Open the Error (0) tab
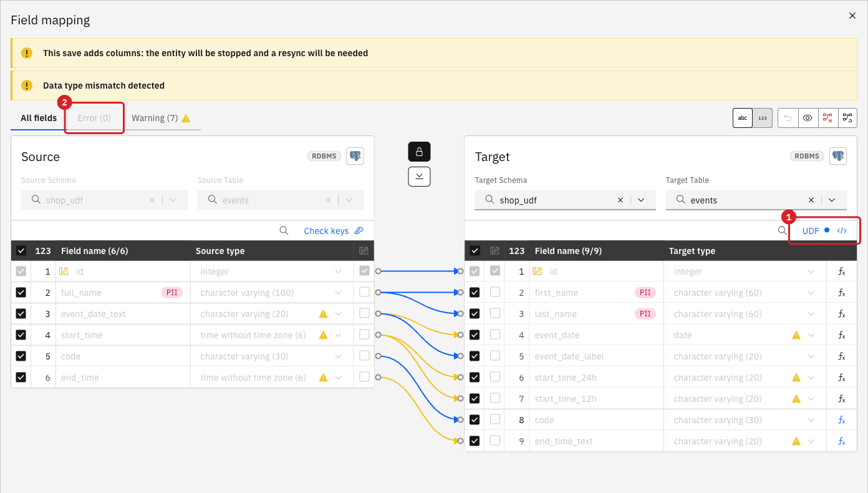Viewport: 868px width, 493px height. coord(94,118)
